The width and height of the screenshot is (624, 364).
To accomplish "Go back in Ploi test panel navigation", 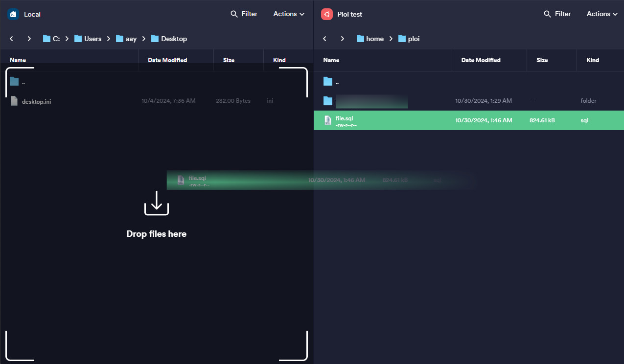I will click(324, 39).
